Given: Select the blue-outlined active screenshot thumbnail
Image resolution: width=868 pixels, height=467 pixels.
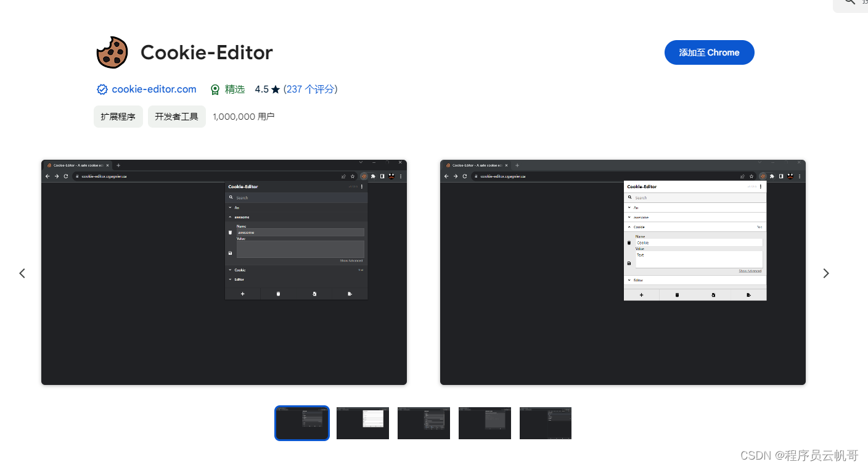Looking at the screenshot, I should click(302, 423).
